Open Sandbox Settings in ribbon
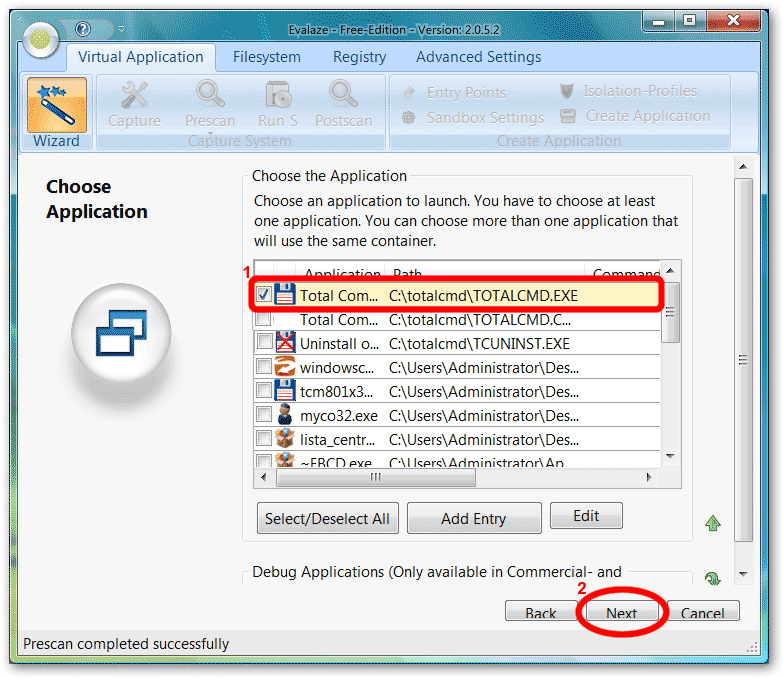 [x=472, y=118]
